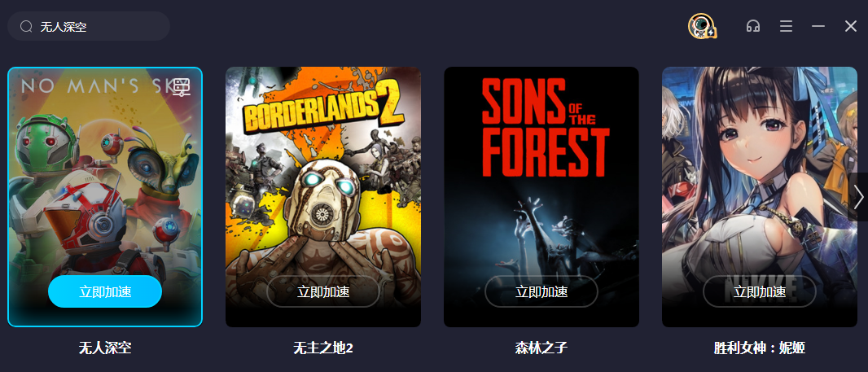Click the magnifier search icon
The width and height of the screenshot is (868, 372).
26,27
